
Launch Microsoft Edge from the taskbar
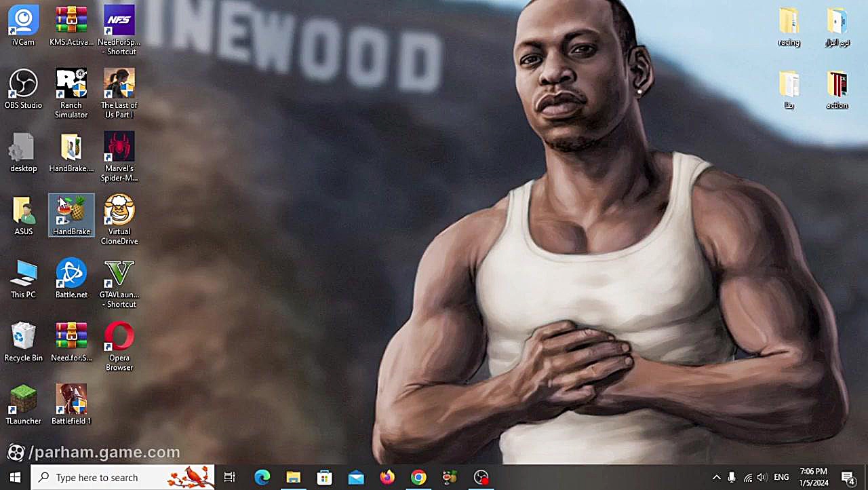[262, 477]
